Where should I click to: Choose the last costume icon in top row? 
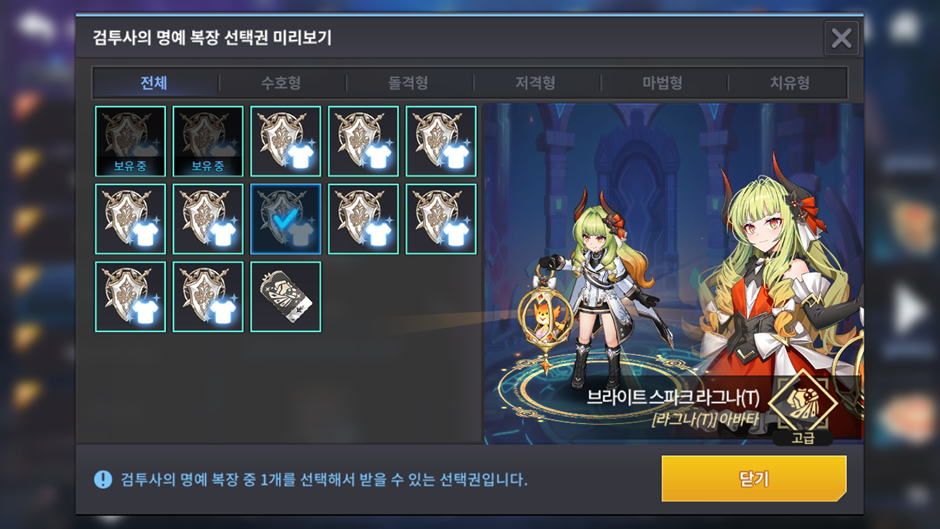click(x=441, y=142)
